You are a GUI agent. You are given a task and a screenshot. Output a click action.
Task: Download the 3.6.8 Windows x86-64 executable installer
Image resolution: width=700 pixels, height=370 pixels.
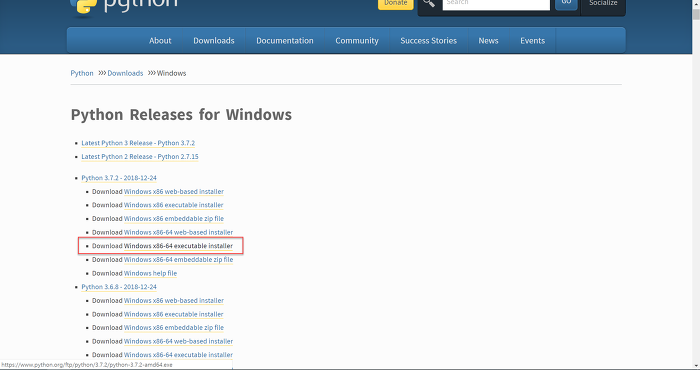pyautogui.click(x=178, y=355)
